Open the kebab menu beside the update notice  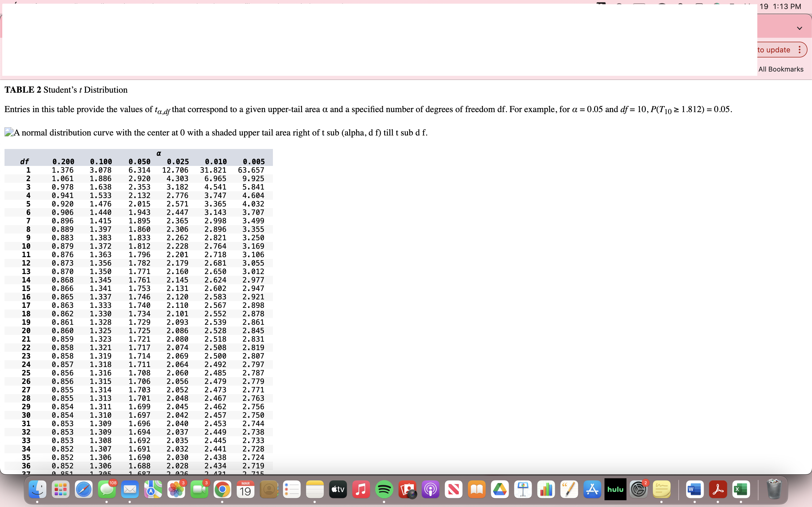pyautogui.click(x=800, y=50)
